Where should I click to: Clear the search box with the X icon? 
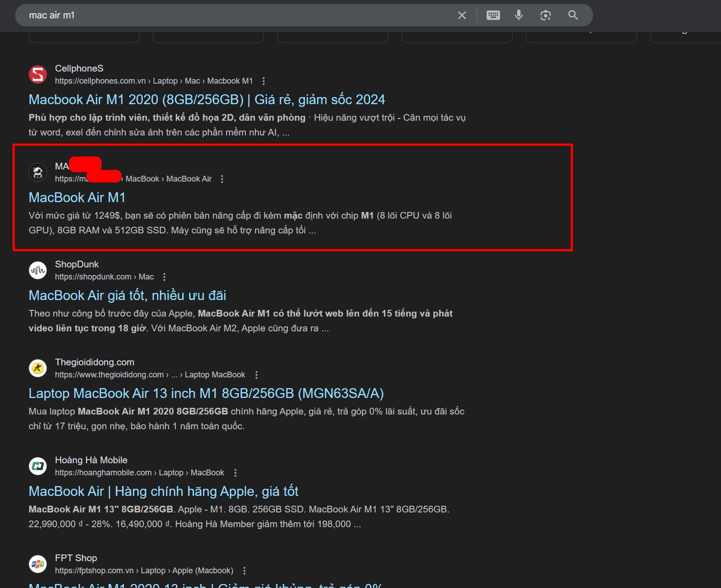coord(462,15)
